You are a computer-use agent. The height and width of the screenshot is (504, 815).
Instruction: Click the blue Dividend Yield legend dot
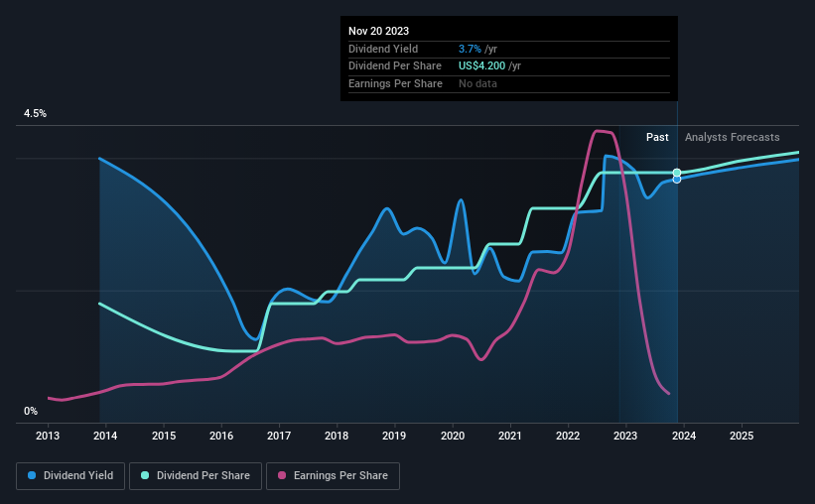point(32,475)
